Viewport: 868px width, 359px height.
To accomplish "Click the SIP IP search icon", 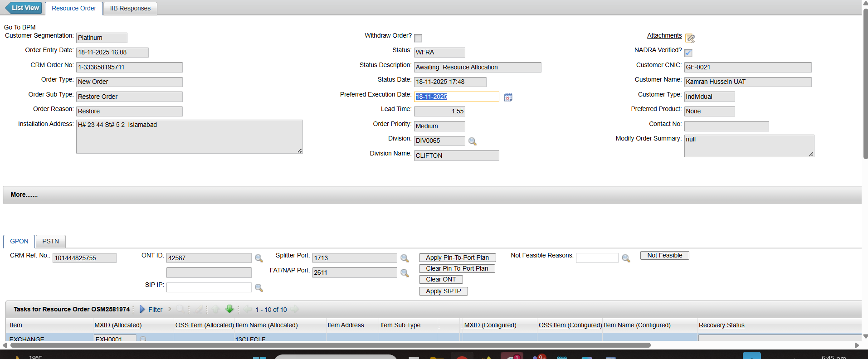I will point(258,288).
